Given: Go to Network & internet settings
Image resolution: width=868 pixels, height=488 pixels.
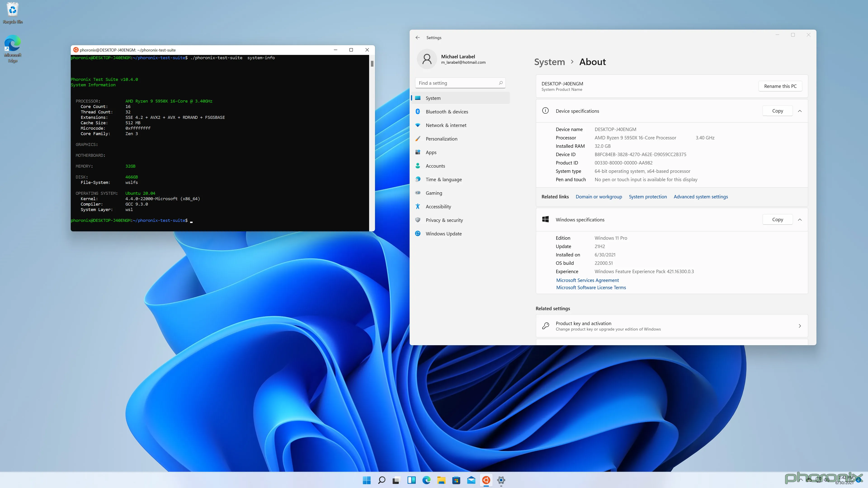Looking at the screenshot, I should (x=460, y=125).
